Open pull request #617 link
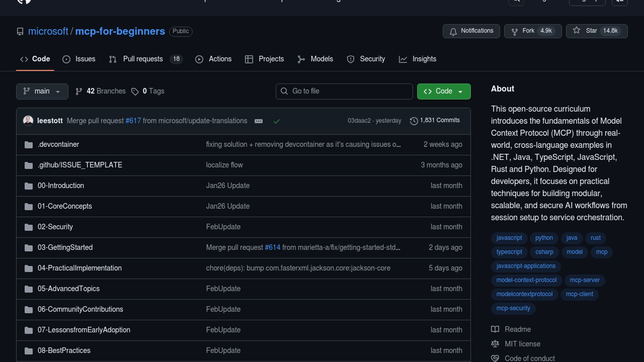644x362 pixels. pyautogui.click(x=133, y=121)
